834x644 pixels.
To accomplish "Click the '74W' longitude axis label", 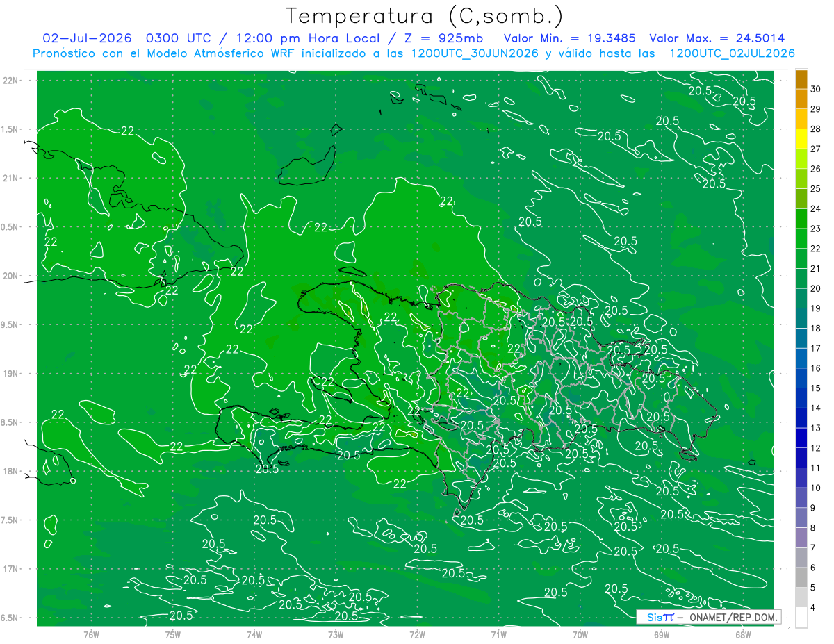I will click(x=254, y=634).
